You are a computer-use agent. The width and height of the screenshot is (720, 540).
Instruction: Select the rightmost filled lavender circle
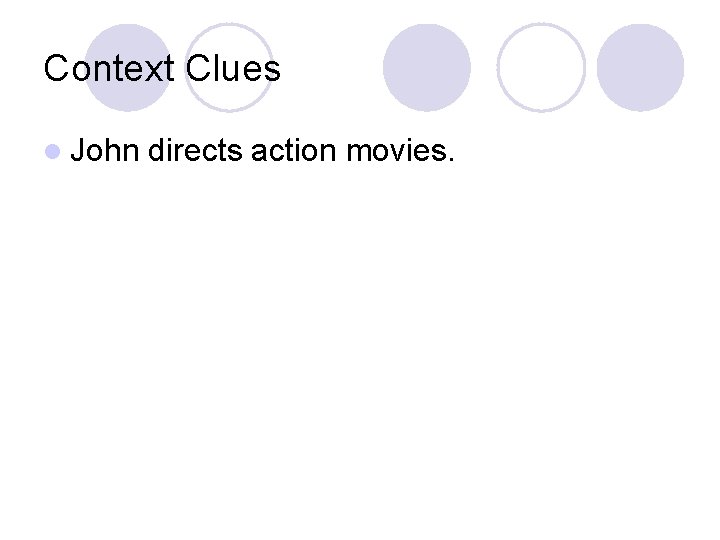pos(640,68)
